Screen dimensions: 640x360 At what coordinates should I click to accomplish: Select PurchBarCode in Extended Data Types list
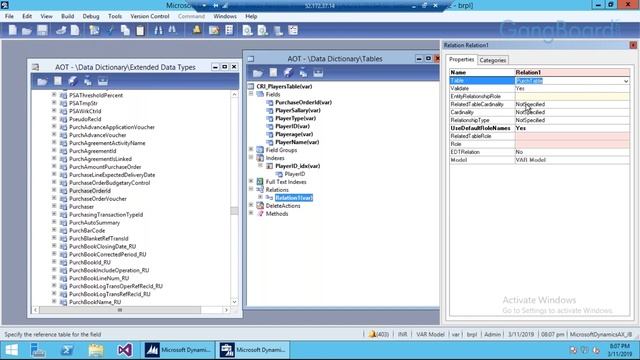(x=87, y=230)
